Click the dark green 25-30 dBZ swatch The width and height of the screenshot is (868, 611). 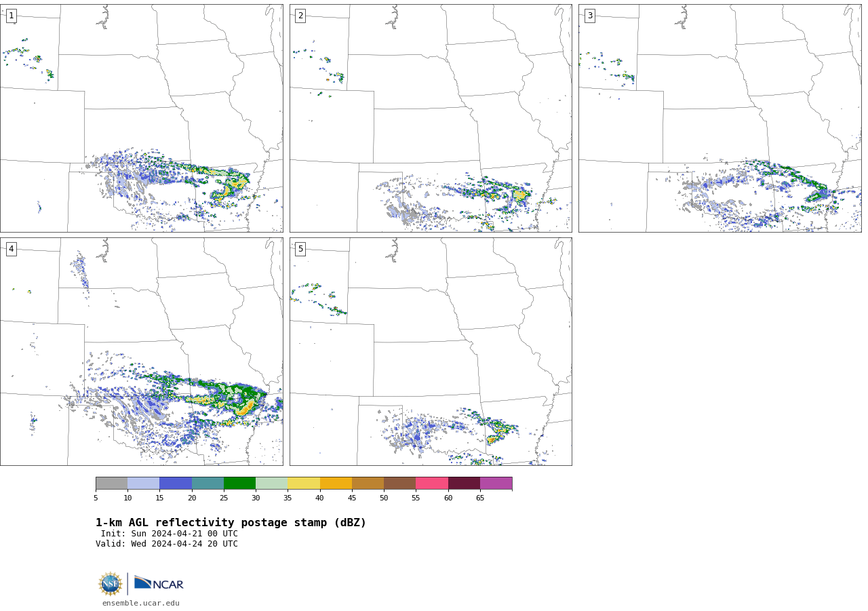pyautogui.click(x=239, y=484)
